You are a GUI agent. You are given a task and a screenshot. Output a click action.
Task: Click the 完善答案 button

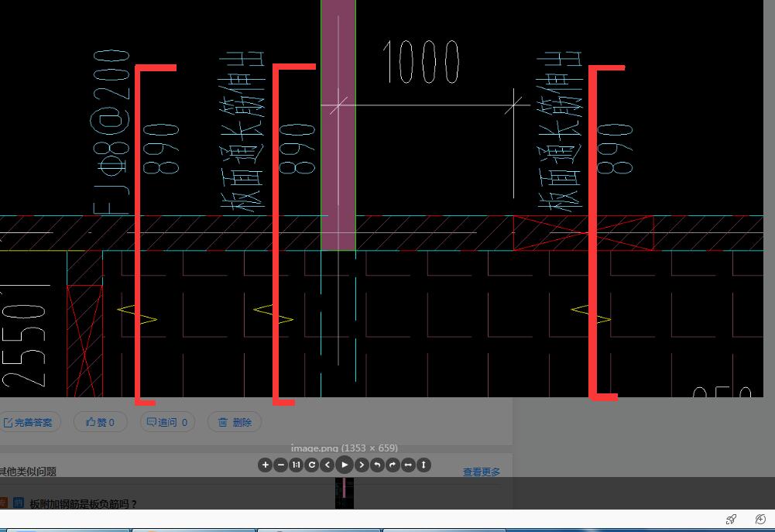pos(28,422)
